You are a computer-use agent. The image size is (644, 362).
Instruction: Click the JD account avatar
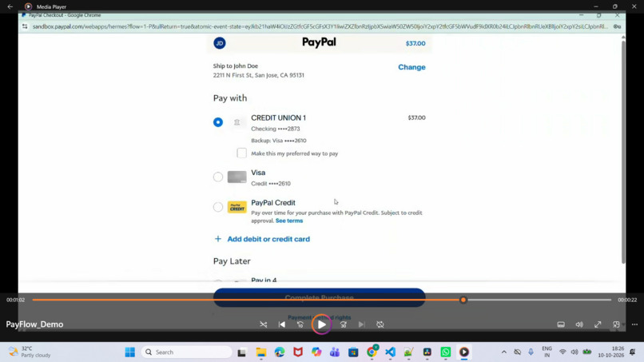coord(220,43)
